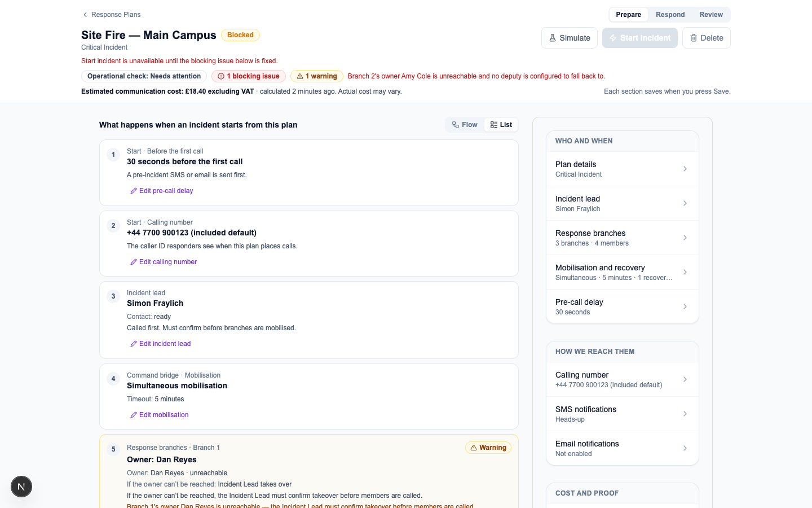Click the back chevron beside Response Plans

(85, 15)
